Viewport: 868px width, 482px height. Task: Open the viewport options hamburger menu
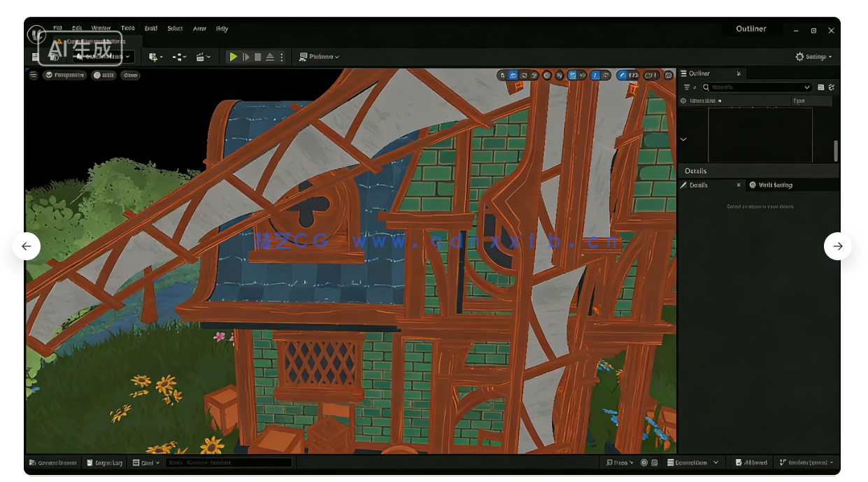(x=33, y=75)
